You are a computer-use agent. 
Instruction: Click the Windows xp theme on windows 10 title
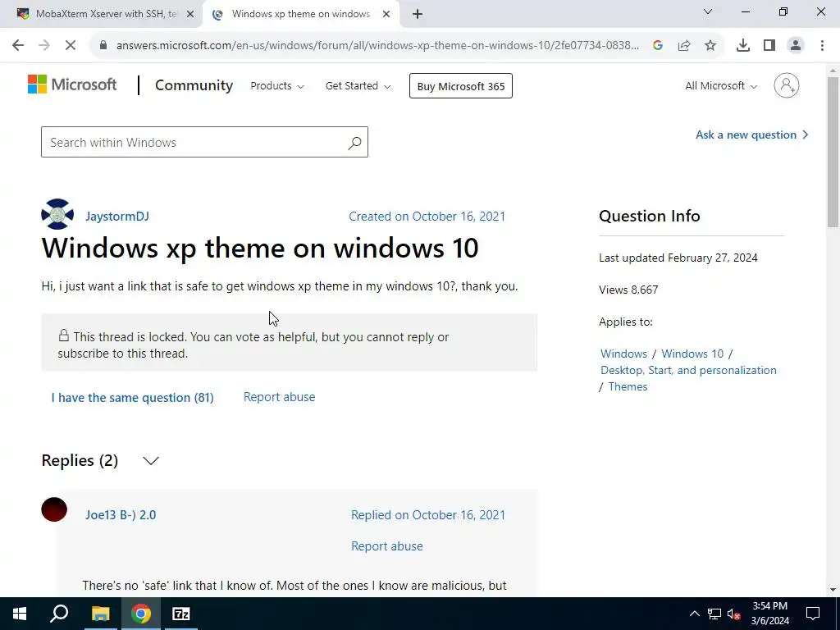tap(260, 248)
